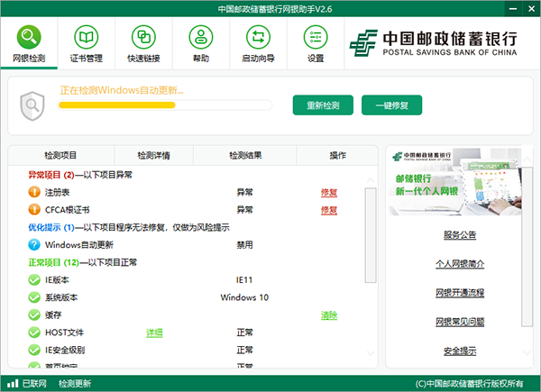
Task: Click 清除 link for 缓存
Action: click(329, 315)
